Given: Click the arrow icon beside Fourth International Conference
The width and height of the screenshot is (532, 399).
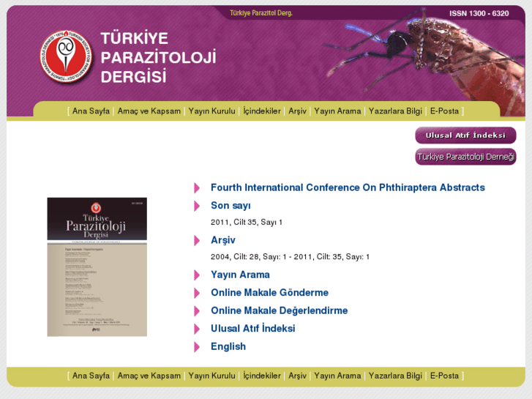Looking at the screenshot, I should coord(197,188).
